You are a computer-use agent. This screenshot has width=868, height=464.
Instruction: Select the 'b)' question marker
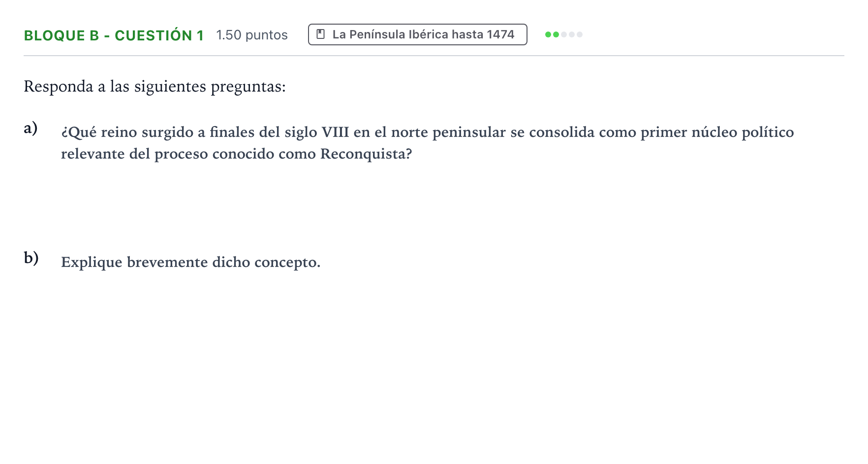click(x=31, y=258)
